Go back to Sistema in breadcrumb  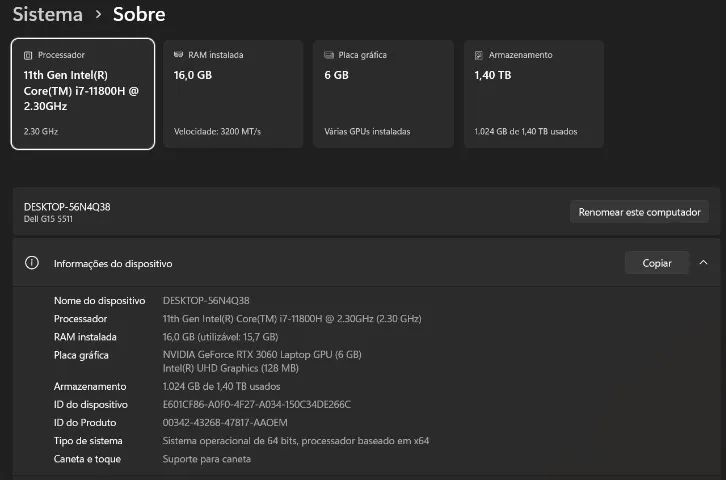48,14
